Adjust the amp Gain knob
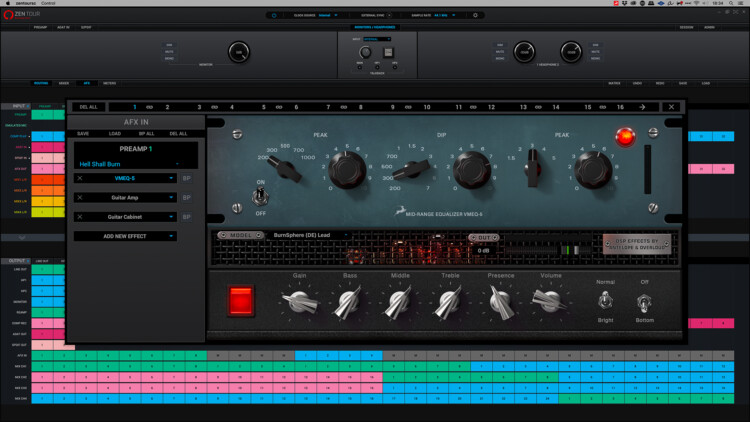Image resolution: width=750 pixels, height=422 pixels. click(300, 302)
